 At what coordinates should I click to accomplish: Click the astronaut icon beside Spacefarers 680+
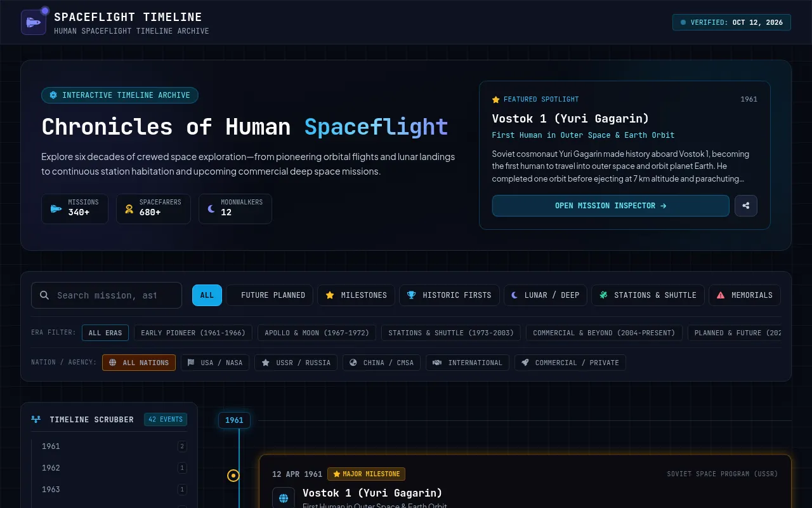(x=129, y=209)
